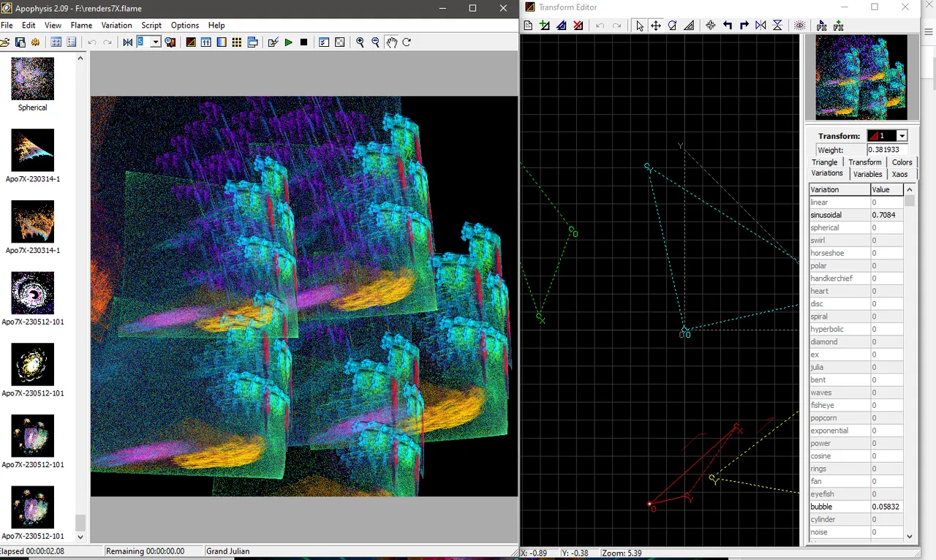Image resolution: width=936 pixels, height=560 pixels.
Task: Select the pan hand tool
Action: (x=391, y=42)
